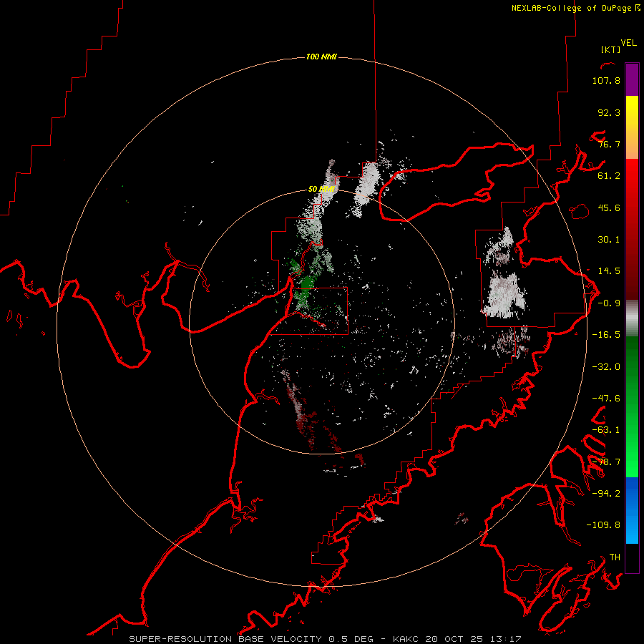Click the 30.1 legend value
This screenshot has width=644, height=644.
[x=609, y=240]
